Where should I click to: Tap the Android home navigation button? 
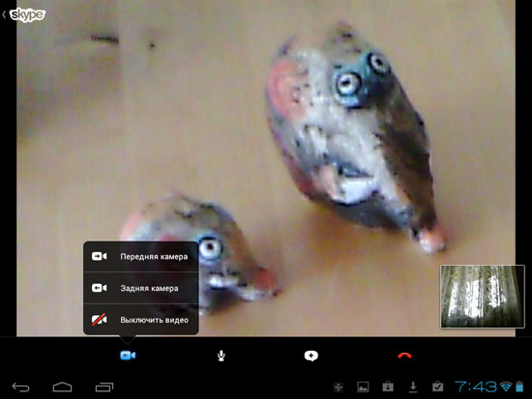point(63,386)
